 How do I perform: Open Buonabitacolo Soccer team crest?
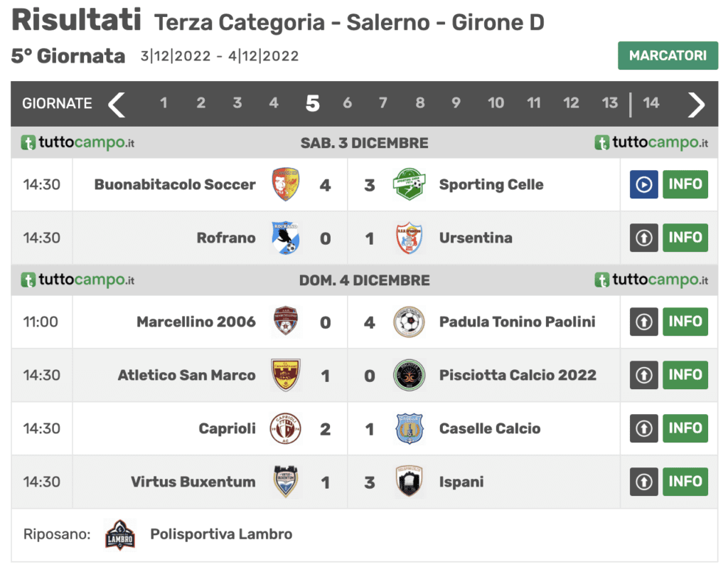[x=286, y=184]
